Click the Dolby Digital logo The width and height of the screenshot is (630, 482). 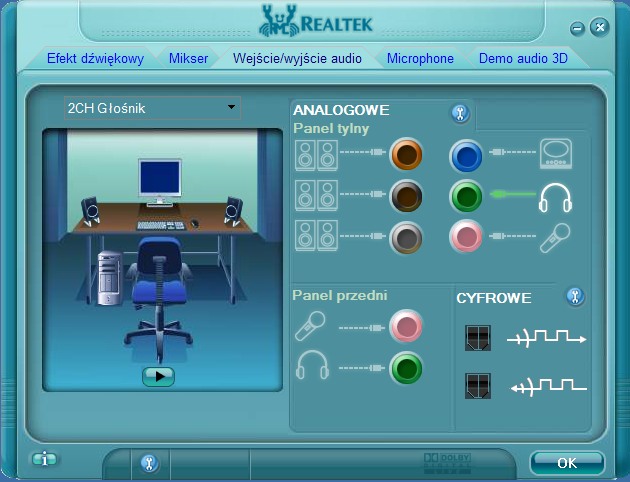[x=447, y=463]
